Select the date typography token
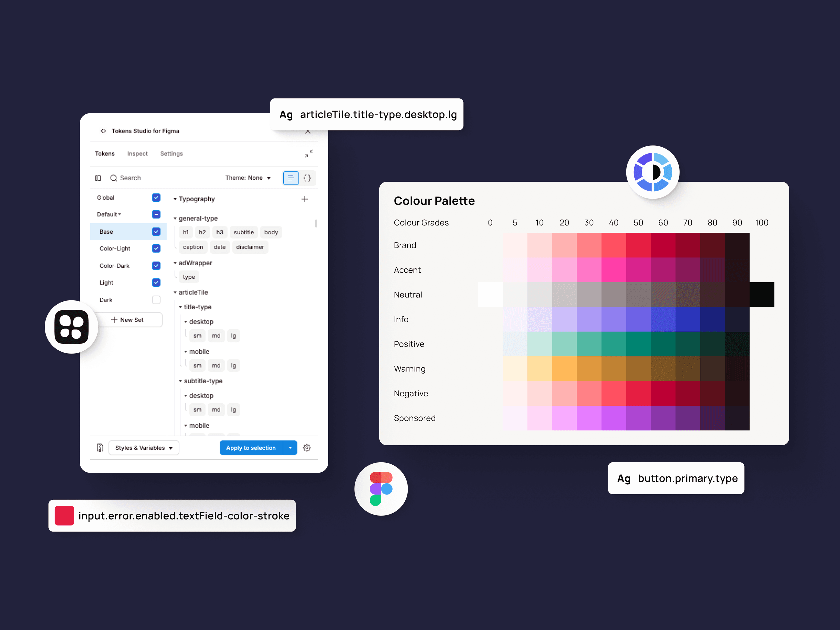 [x=219, y=247]
